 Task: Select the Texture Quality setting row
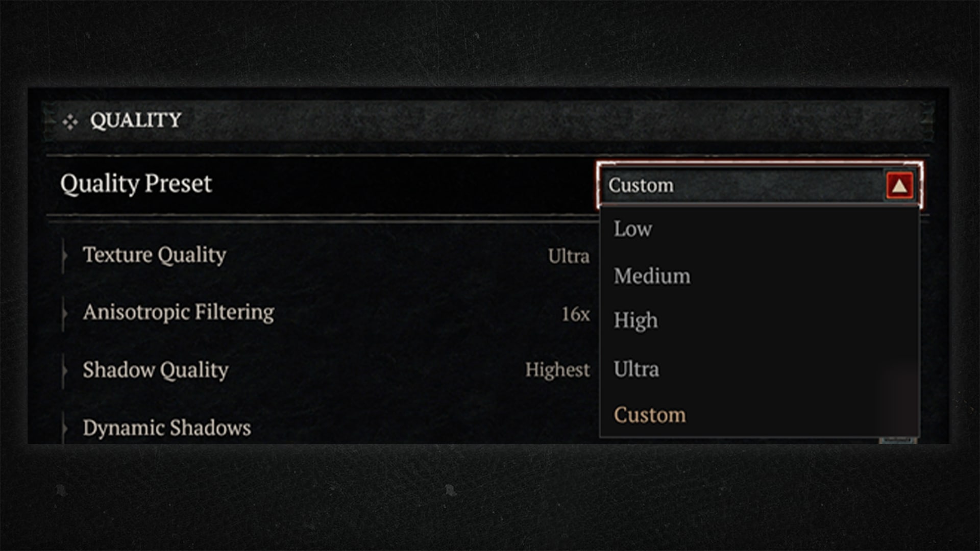(x=327, y=255)
